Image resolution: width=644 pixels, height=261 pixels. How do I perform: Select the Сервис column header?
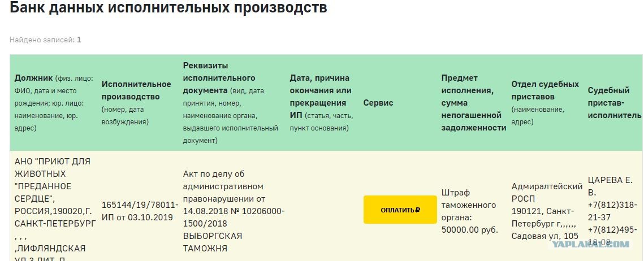378,103
